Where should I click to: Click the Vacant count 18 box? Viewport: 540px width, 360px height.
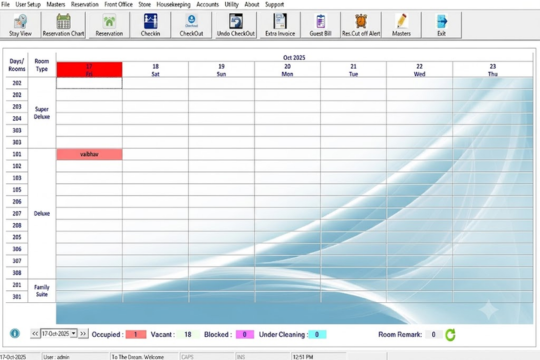[x=188, y=334]
